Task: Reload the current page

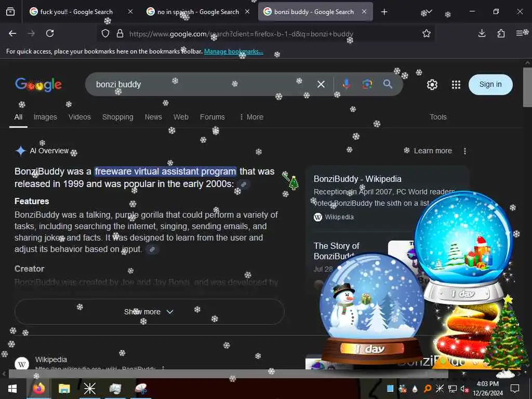Action: (50, 33)
